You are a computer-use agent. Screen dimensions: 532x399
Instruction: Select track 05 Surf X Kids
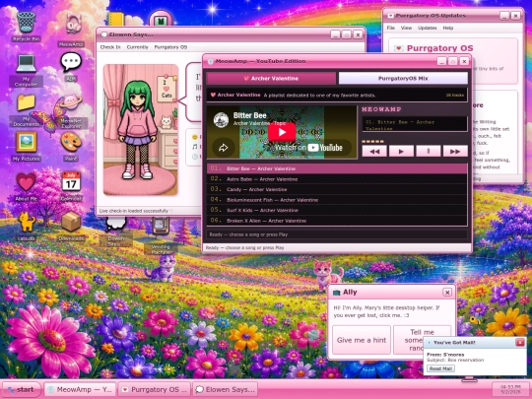coord(337,210)
